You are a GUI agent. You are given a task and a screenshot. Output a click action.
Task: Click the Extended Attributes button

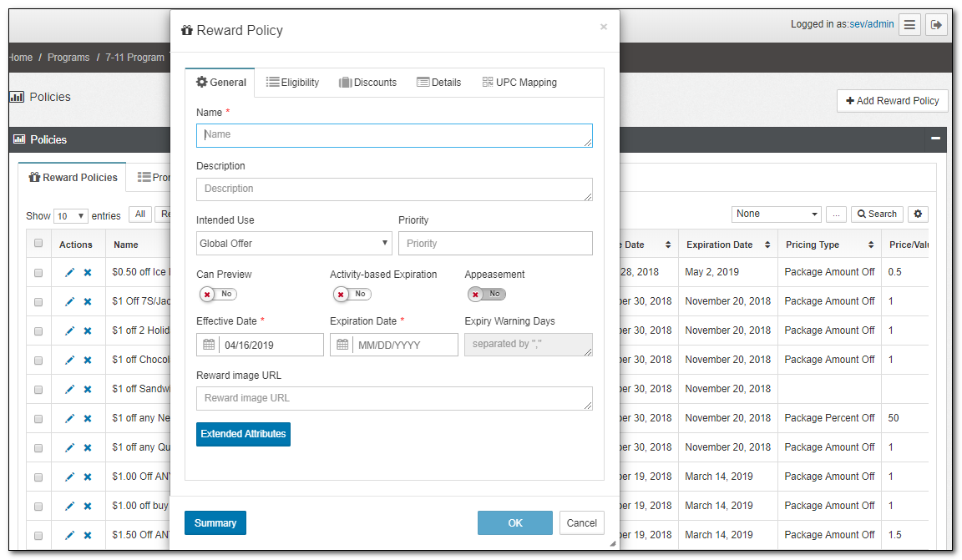pos(243,434)
